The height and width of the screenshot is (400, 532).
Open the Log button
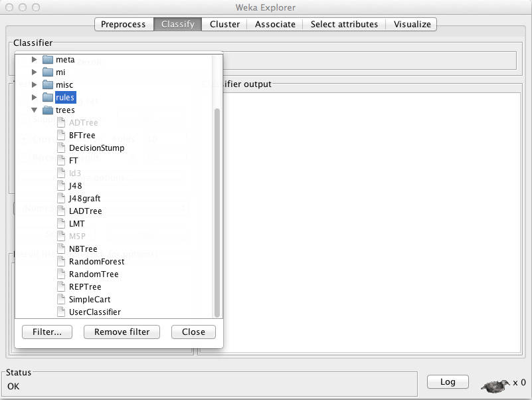click(x=448, y=381)
